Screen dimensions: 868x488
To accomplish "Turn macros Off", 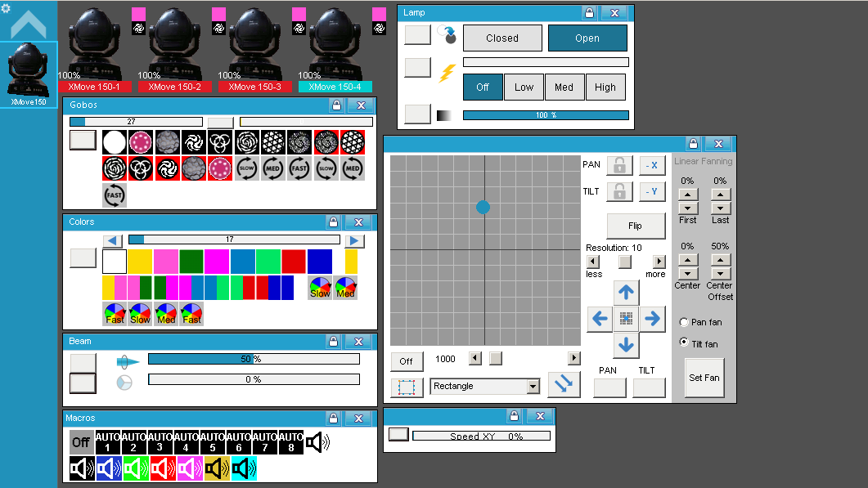I will [81, 442].
